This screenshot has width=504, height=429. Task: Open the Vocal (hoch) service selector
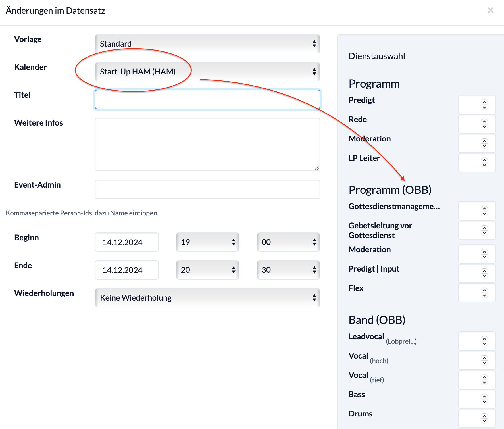point(477,360)
